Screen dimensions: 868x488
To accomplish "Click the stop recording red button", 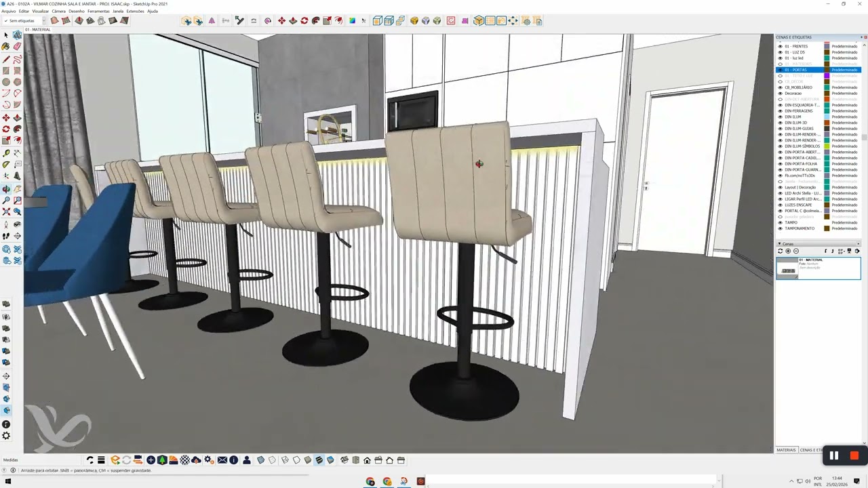I will 854,456.
